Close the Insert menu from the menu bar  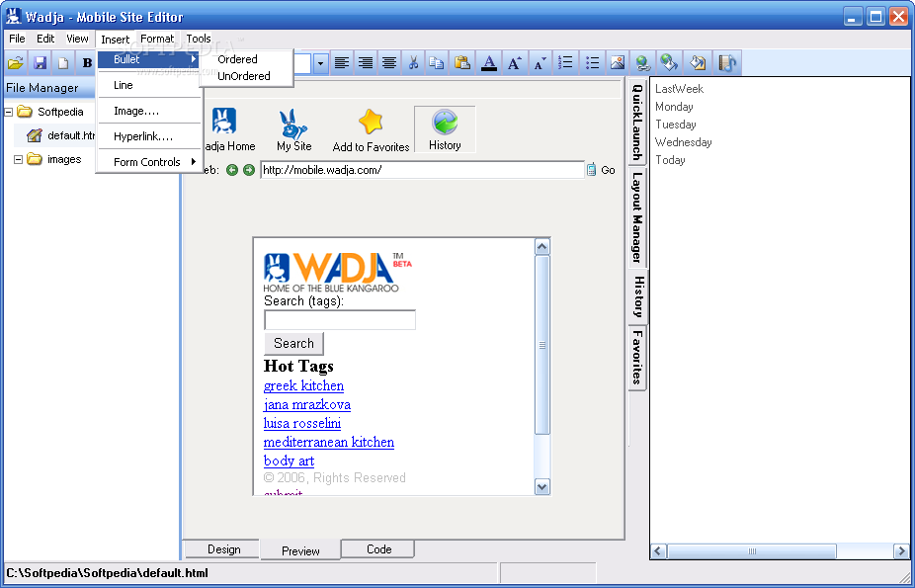coord(115,40)
